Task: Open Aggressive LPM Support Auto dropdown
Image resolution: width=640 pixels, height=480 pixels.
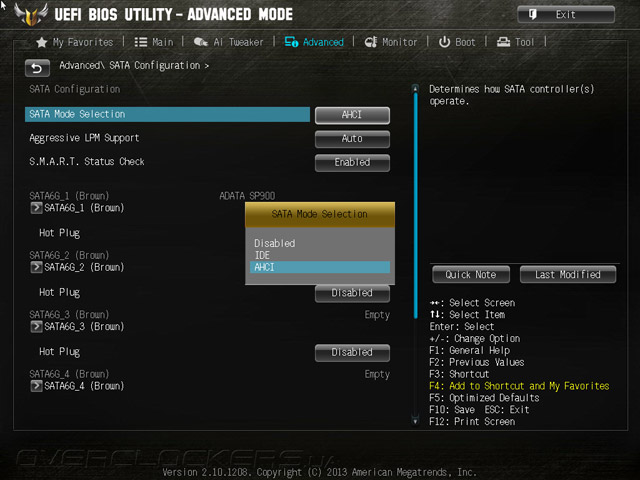Action: (352, 139)
